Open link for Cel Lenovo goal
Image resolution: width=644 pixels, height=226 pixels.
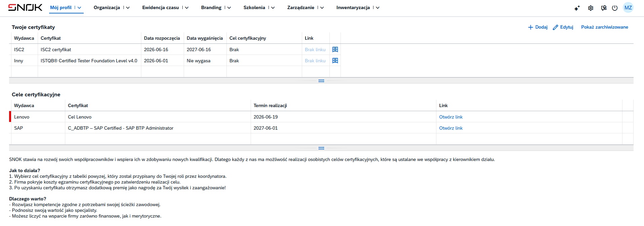pyautogui.click(x=451, y=117)
